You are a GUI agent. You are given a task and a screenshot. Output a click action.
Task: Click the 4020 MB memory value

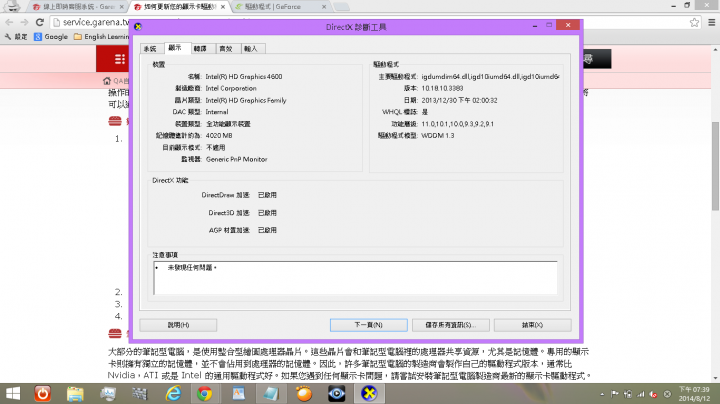(x=219, y=135)
